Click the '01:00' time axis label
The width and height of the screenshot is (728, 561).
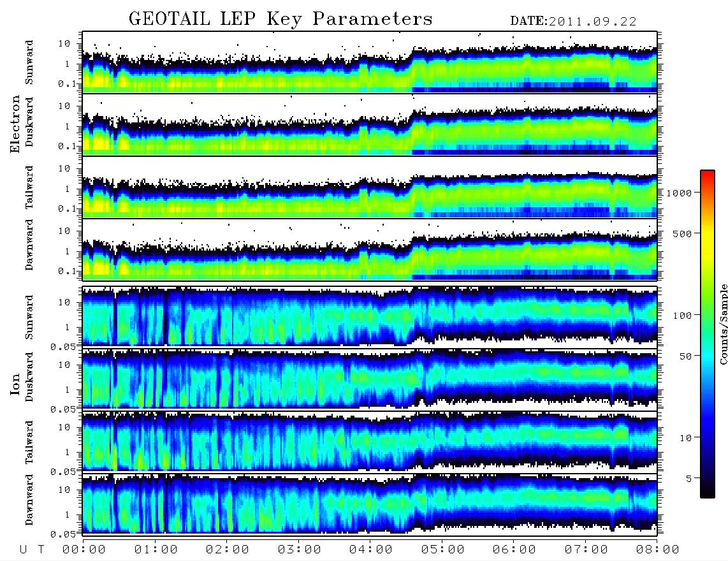(156, 550)
